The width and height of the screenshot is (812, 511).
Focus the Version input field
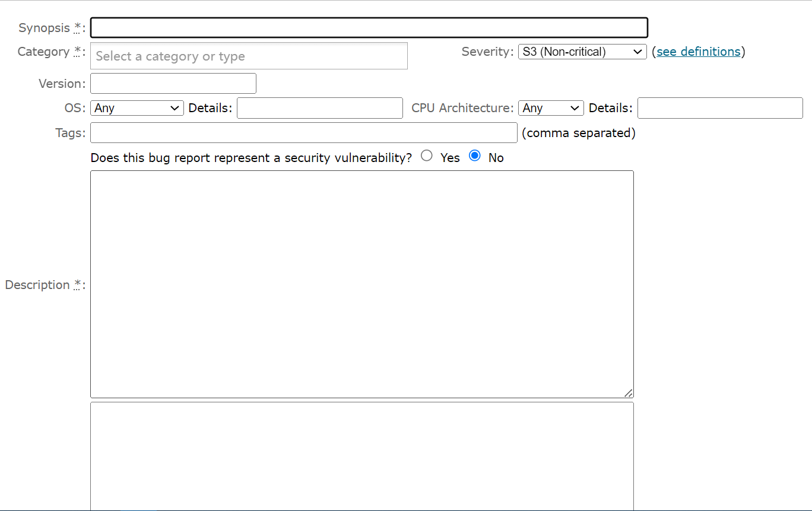(173, 84)
